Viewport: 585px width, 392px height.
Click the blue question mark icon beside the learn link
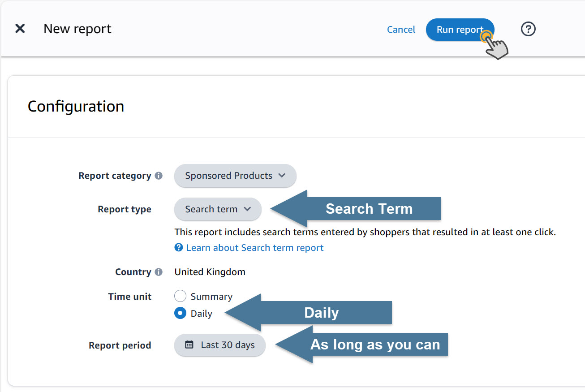179,247
